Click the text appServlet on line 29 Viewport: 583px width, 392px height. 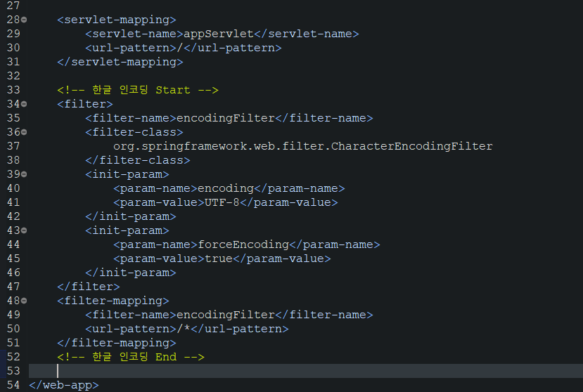(219, 34)
